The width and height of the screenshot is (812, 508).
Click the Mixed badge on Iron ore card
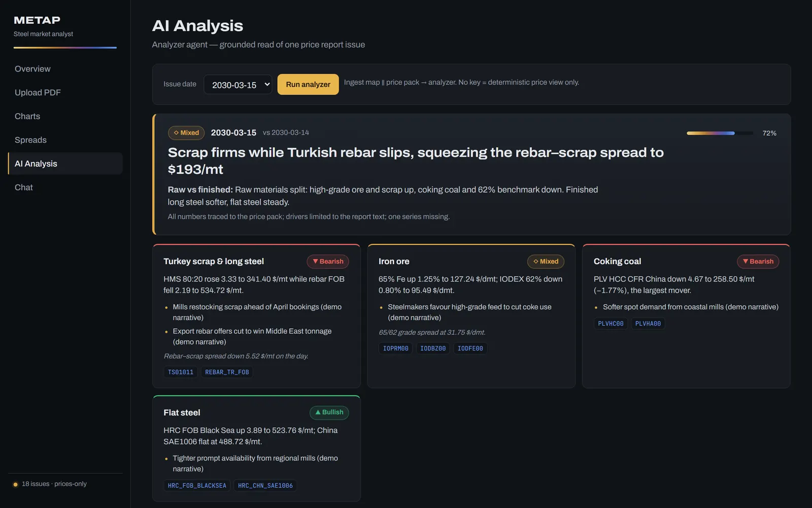click(546, 262)
